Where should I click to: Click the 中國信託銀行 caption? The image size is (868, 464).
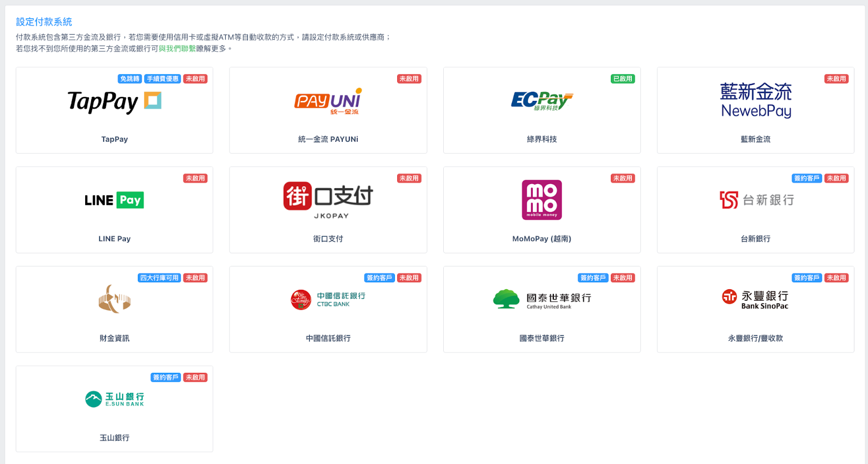[328, 338]
